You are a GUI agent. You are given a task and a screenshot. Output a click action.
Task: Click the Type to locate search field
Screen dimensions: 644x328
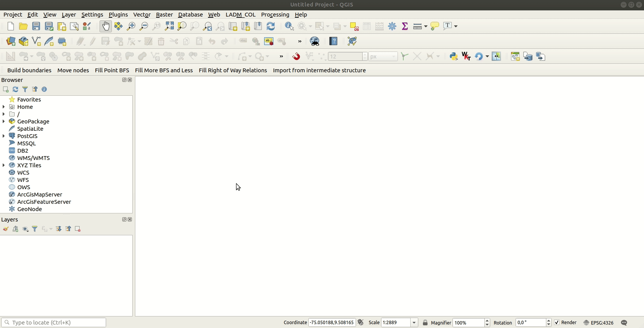click(x=54, y=323)
